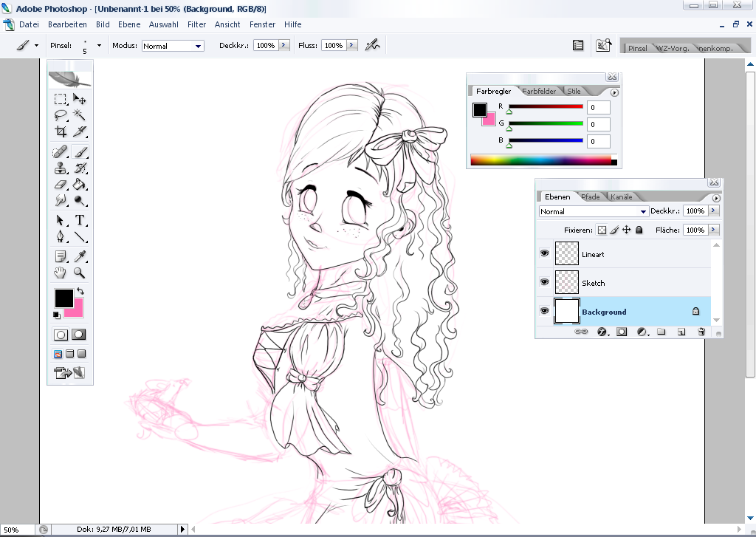Switch to the Kanäle tab
The image size is (756, 537).
click(621, 196)
